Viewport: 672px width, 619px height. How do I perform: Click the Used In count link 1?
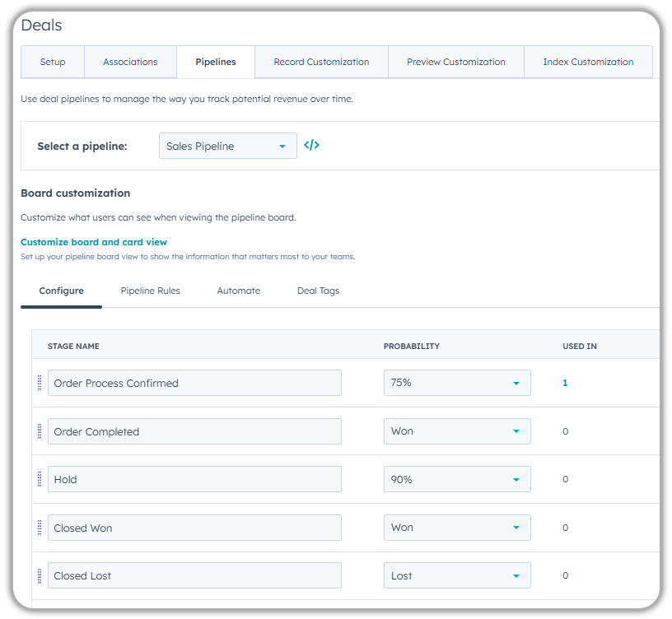(x=565, y=383)
